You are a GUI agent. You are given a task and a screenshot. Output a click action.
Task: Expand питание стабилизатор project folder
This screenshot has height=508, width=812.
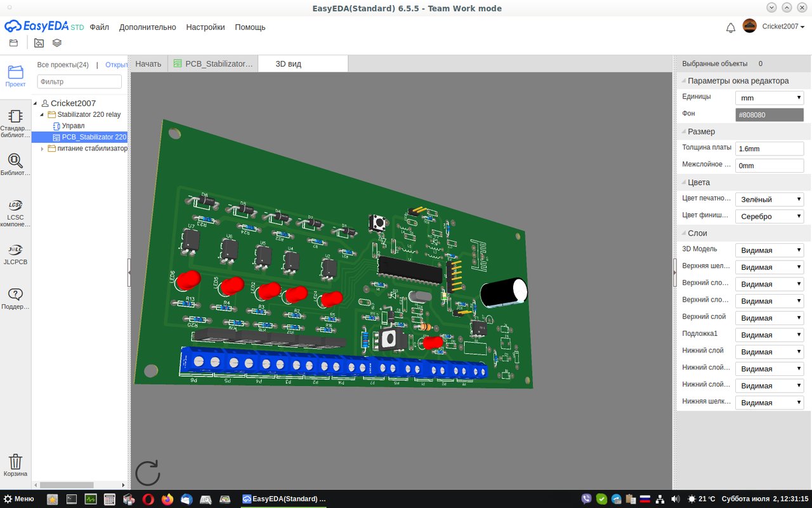pos(43,149)
